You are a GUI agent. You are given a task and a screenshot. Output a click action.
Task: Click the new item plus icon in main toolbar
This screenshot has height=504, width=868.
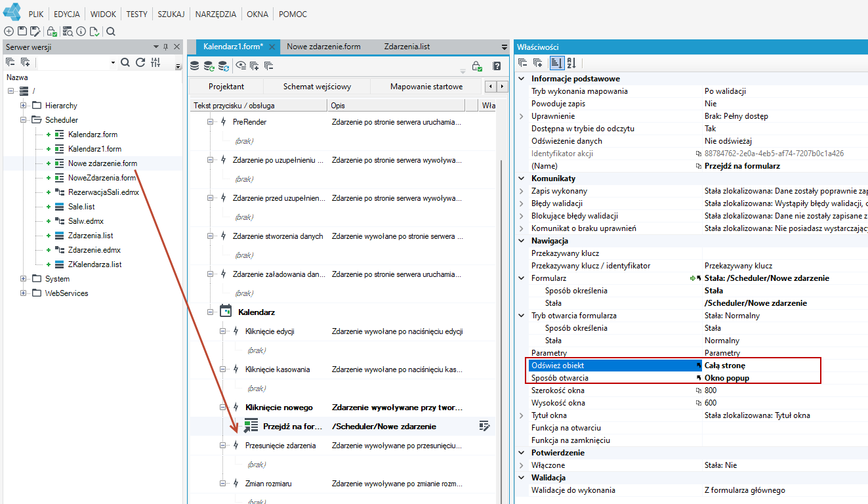(9, 31)
